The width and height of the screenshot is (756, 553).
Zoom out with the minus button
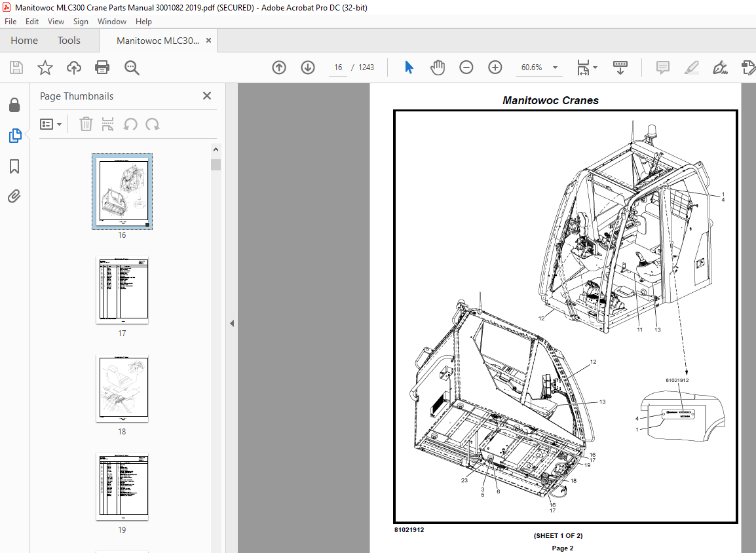coord(466,67)
